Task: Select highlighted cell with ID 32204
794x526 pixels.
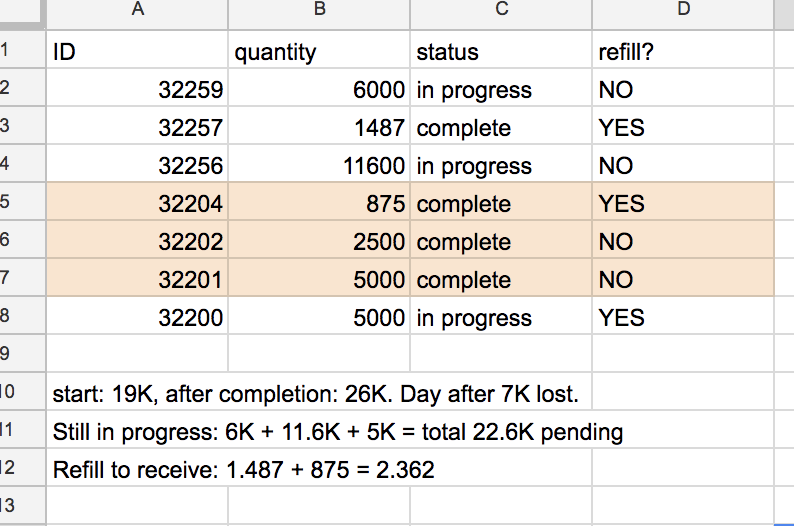Action: [x=137, y=201]
